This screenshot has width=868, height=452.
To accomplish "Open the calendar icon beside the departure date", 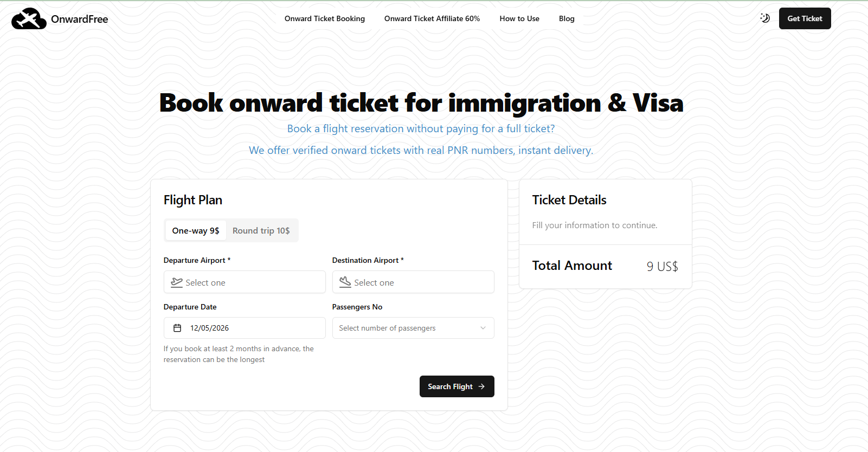I will 177,328.
